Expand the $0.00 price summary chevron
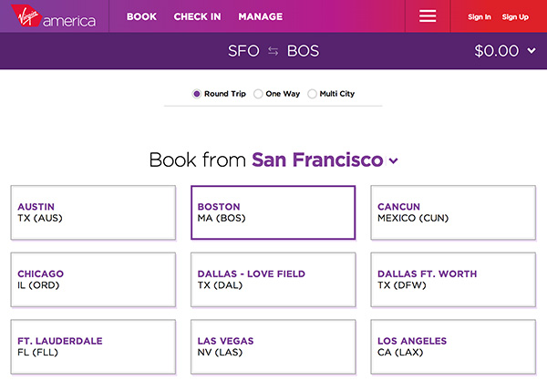The height and width of the screenshot is (392, 547). point(532,51)
